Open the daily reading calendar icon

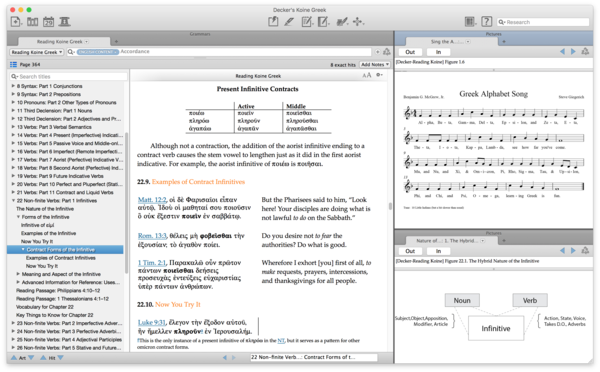pos(49,22)
